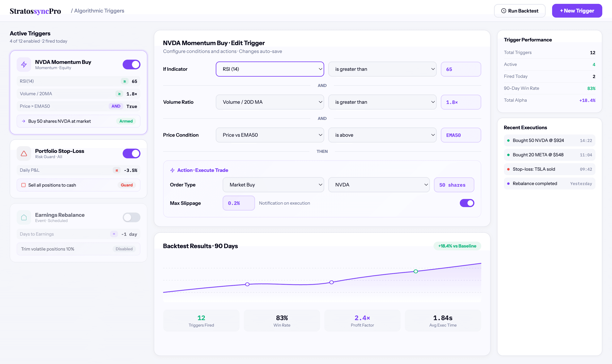The image size is (612, 364).
Task: Click the warning triangle icon on Portfolio Stop-Loss
Action: coord(24,153)
